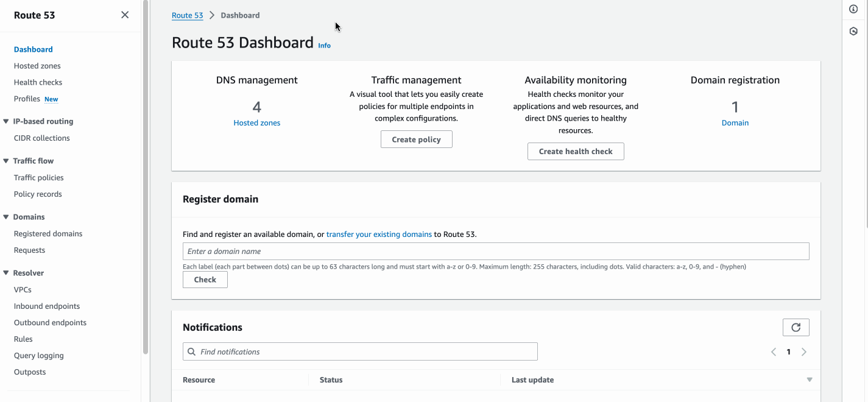Image resolution: width=868 pixels, height=402 pixels.
Task: Click the New badge next to Profiles
Action: pyautogui.click(x=51, y=99)
